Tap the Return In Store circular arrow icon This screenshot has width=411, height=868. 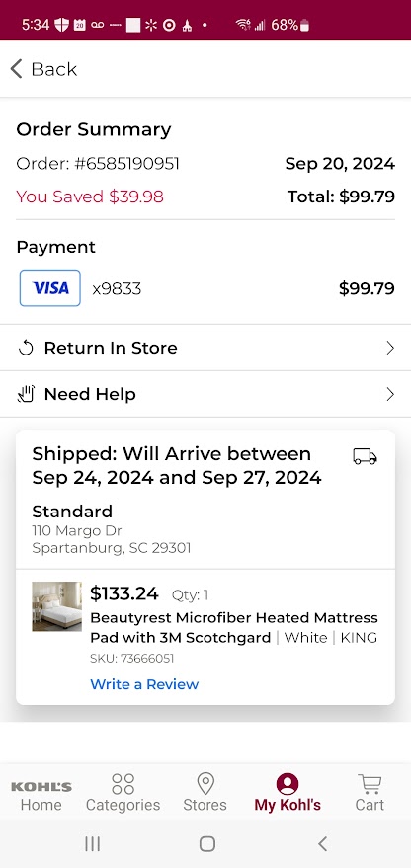tap(26, 348)
